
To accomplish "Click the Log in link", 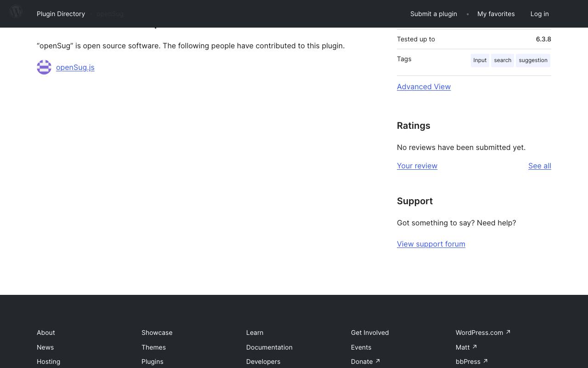I will pos(539,14).
